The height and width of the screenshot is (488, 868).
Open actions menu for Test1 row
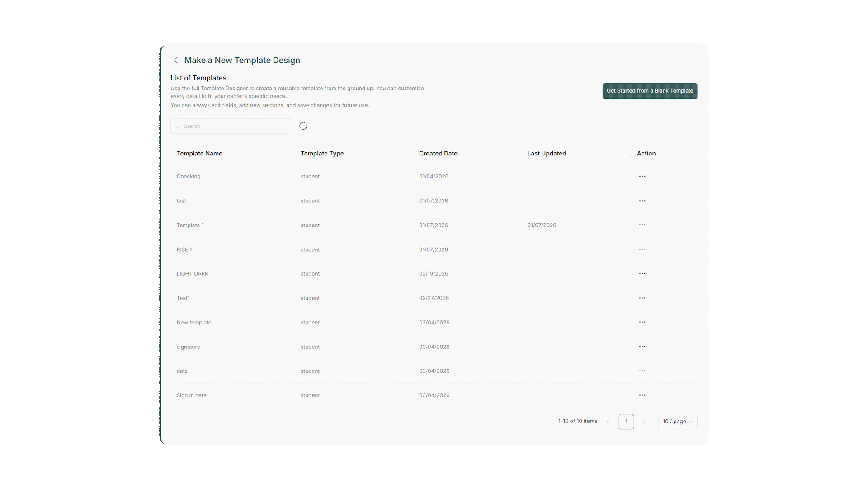tap(642, 298)
